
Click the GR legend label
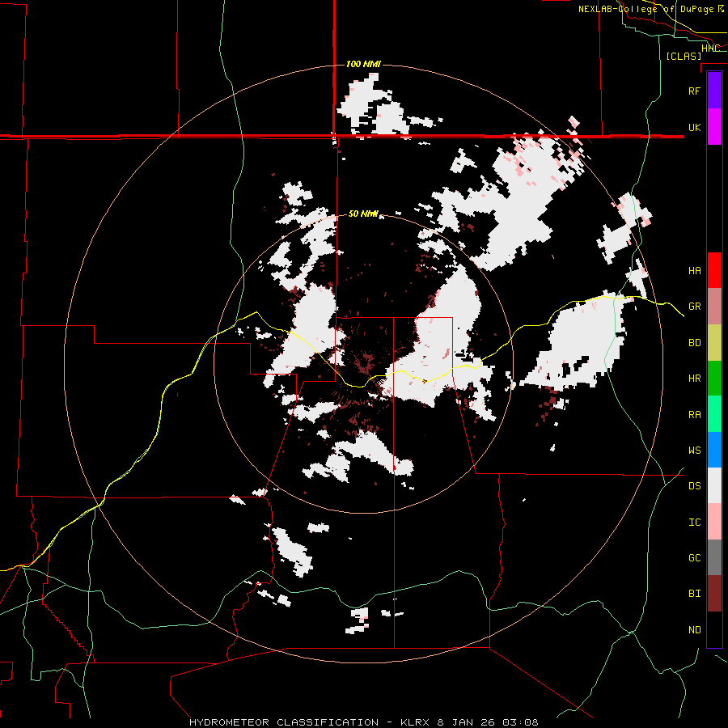(694, 307)
